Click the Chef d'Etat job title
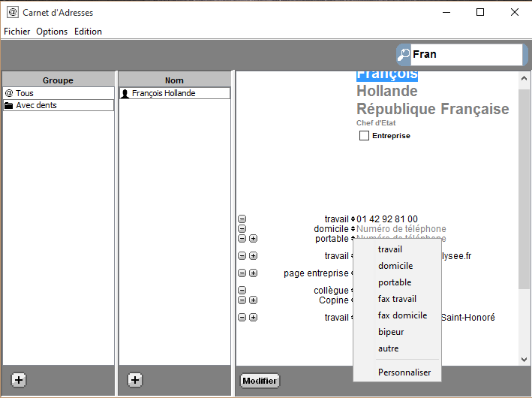 coord(376,123)
